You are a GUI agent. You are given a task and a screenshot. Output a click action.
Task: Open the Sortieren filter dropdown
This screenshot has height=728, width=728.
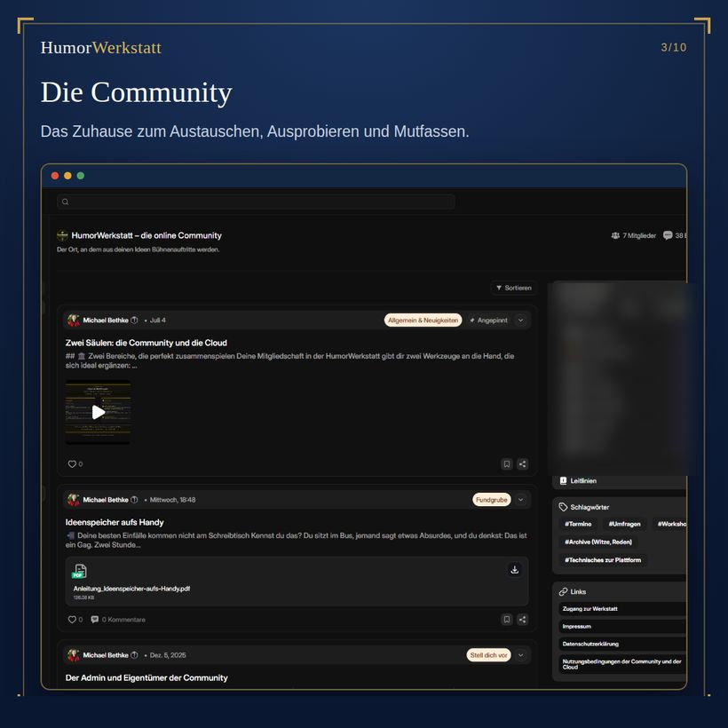[514, 288]
